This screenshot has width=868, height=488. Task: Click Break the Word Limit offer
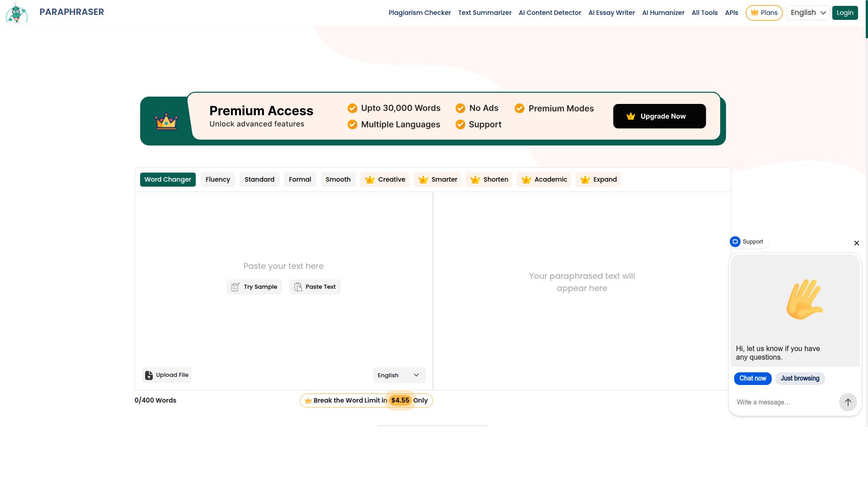tap(366, 401)
